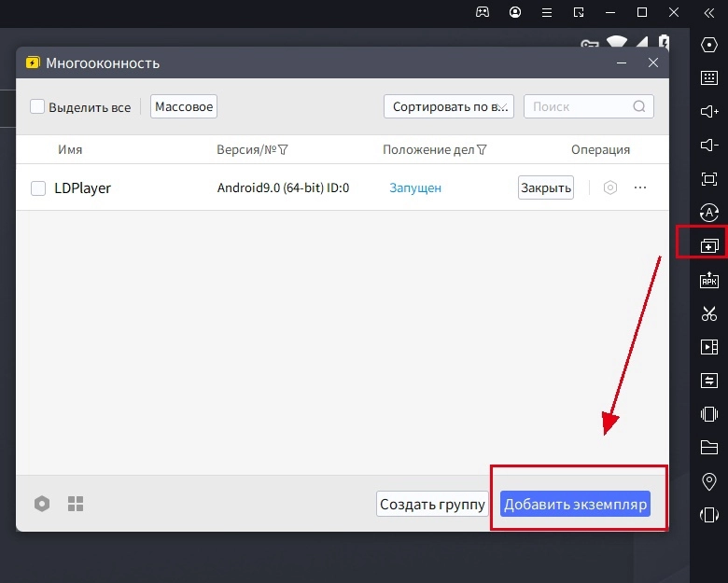Click the volume up sidebar icon
Viewport: 728px width, 583px height.
click(x=708, y=112)
